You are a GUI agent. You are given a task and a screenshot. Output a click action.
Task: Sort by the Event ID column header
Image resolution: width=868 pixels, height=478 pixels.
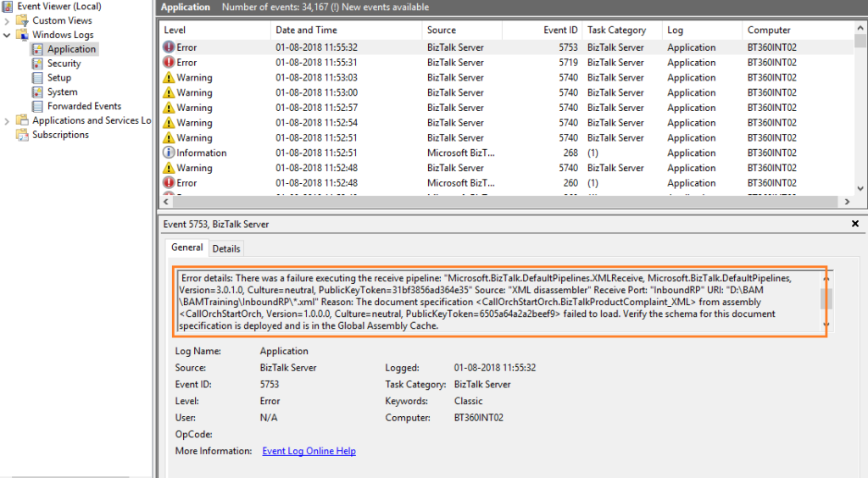point(542,30)
